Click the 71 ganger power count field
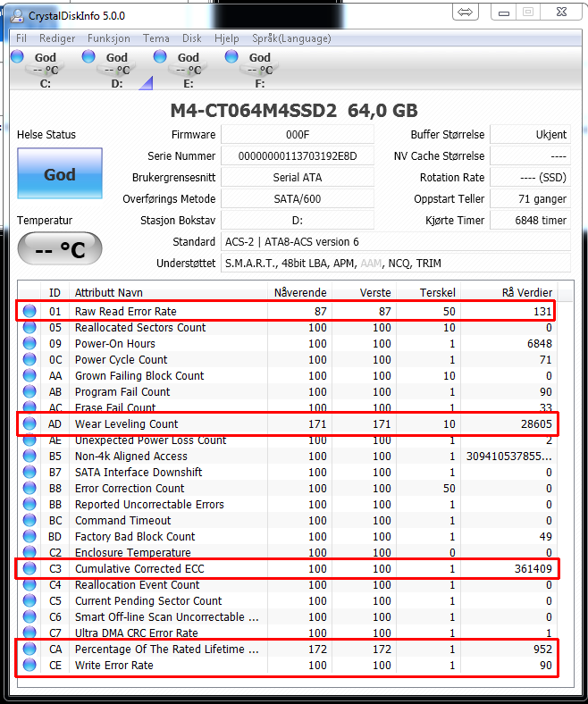Screen dimensions: 588x704 530,199
